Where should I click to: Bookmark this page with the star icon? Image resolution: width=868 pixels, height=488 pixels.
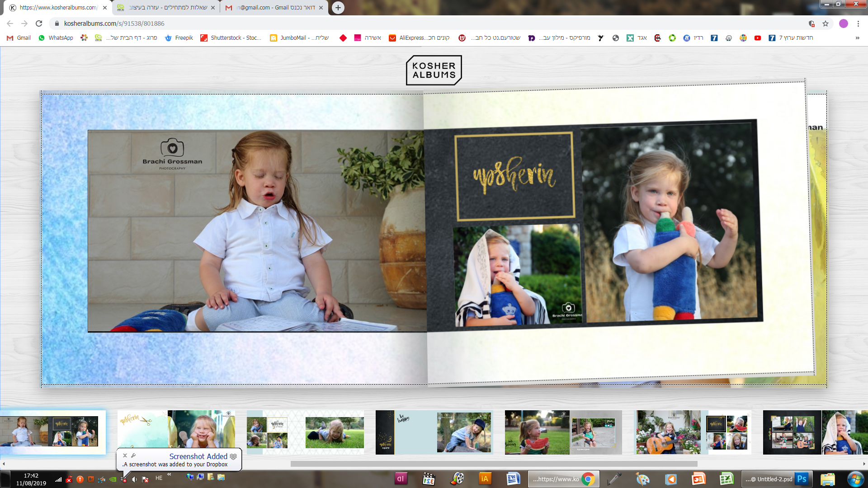click(x=826, y=23)
